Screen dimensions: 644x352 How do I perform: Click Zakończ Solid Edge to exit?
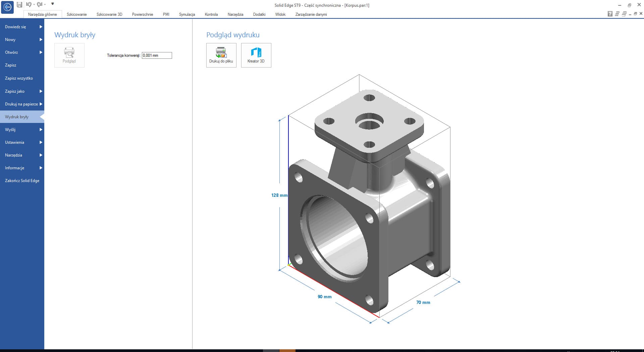(22, 180)
